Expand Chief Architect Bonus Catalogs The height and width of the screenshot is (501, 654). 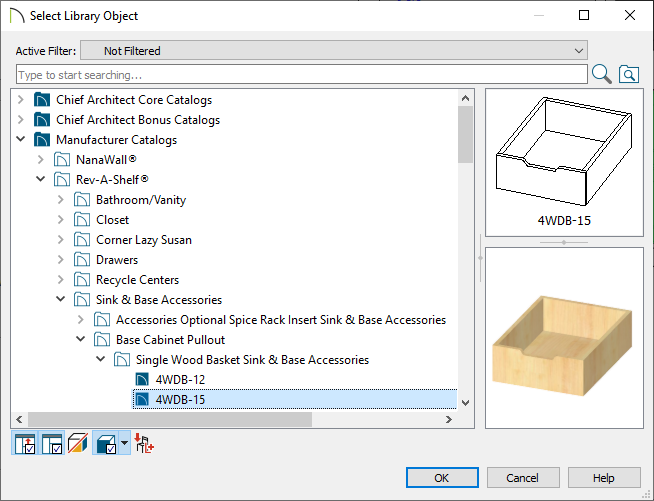[x=20, y=120]
